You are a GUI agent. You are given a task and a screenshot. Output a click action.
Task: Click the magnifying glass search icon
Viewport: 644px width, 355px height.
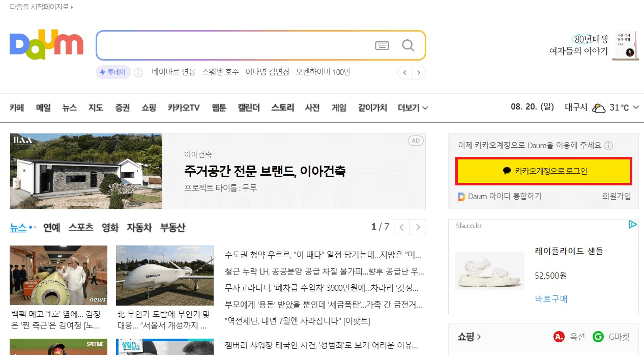(408, 45)
